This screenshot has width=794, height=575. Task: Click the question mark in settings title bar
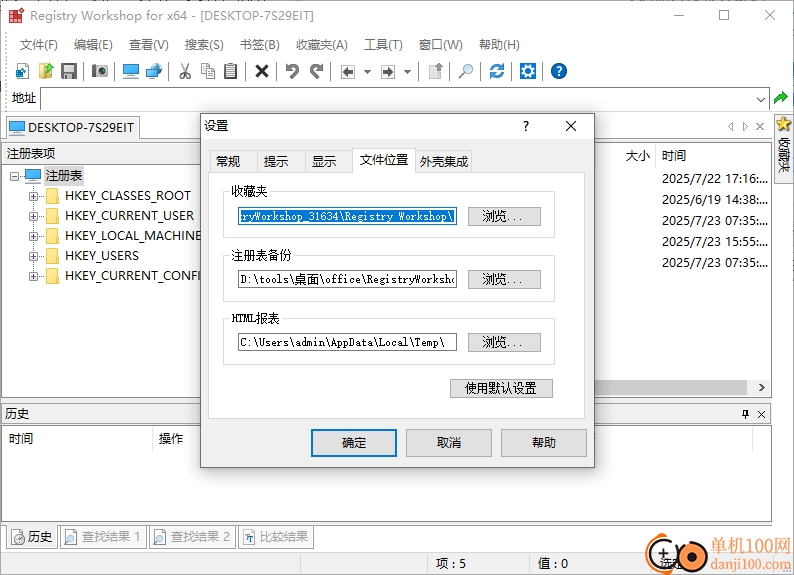tap(526, 126)
